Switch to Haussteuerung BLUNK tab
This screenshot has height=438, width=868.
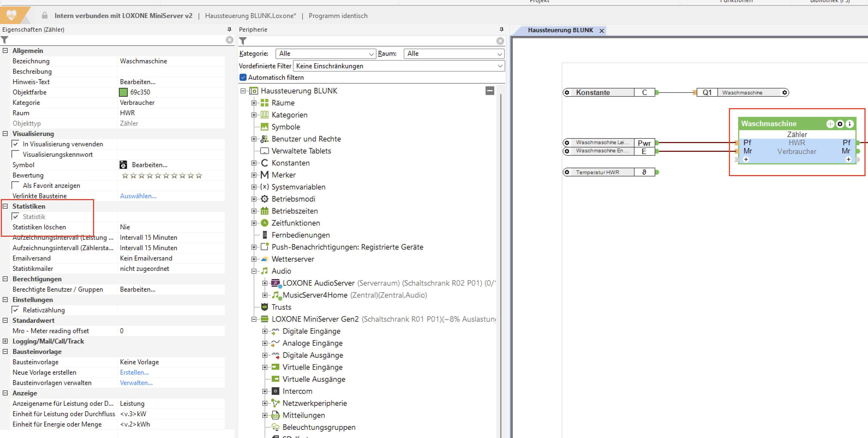(560, 30)
